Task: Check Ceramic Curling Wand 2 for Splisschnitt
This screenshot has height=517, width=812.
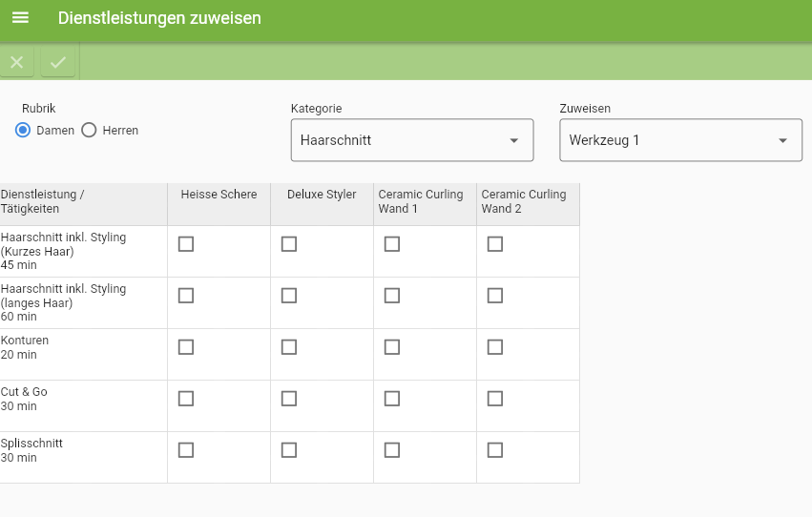Action: click(495, 450)
